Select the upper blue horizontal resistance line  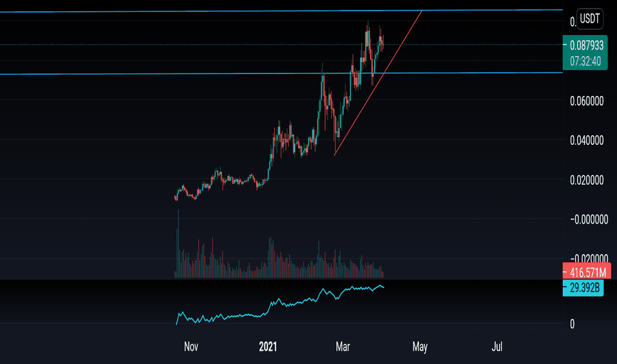[281, 11]
